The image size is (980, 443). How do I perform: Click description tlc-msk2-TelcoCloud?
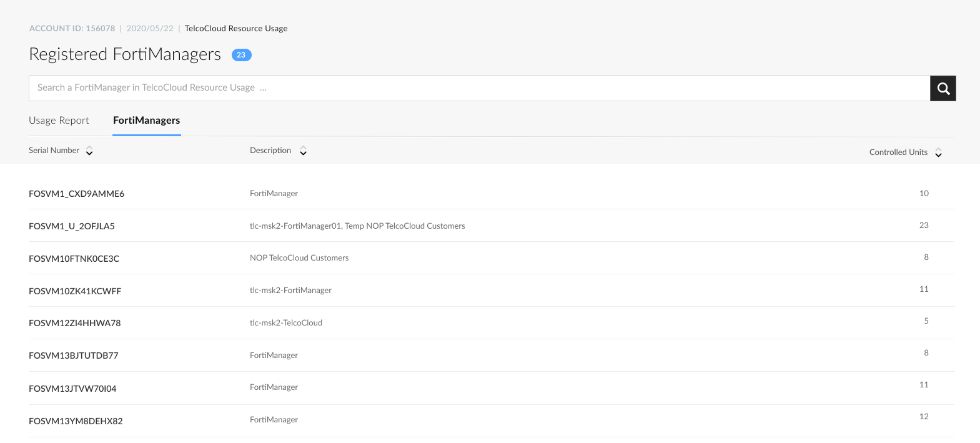pyautogui.click(x=286, y=323)
